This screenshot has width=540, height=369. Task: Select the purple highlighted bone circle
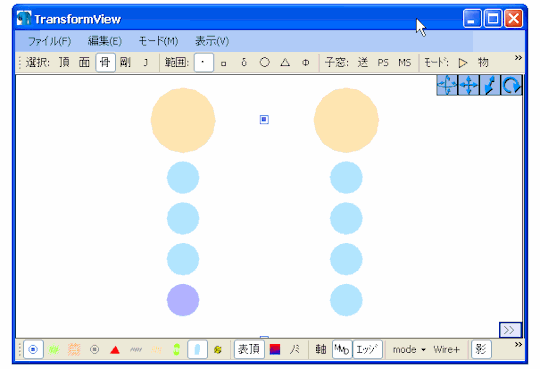click(x=183, y=300)
